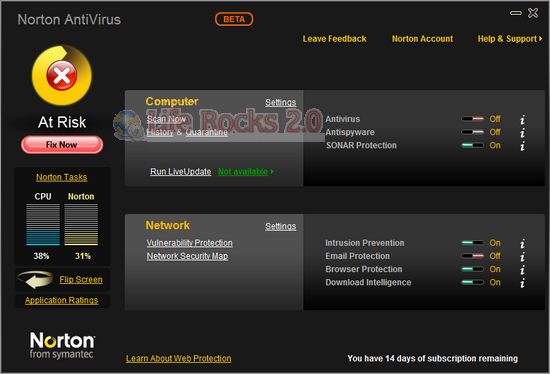Click the Norton usage meter
Screen dimensions: 550x374
81,225
